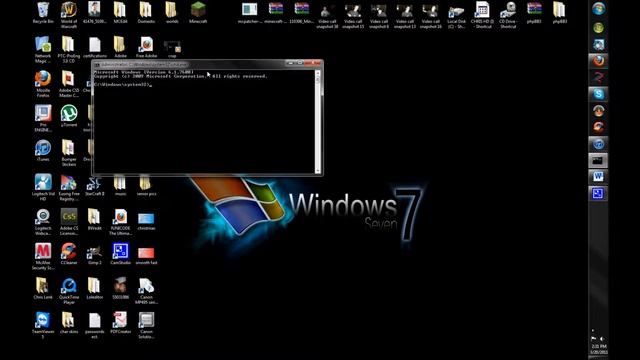
Task: Open the Action Center flag icon
Action: (593, 339)
